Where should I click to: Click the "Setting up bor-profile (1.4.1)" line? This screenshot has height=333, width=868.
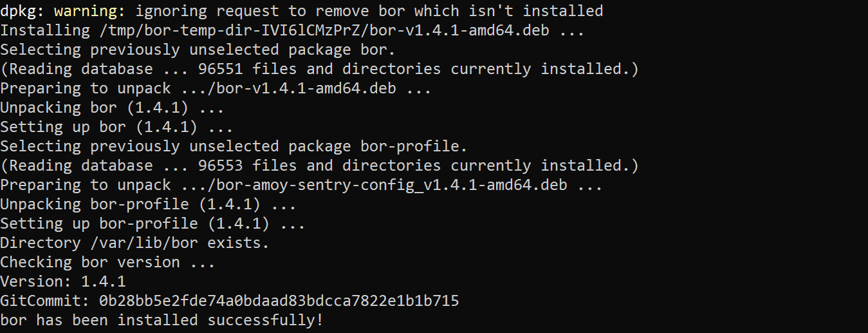point(152,224)
